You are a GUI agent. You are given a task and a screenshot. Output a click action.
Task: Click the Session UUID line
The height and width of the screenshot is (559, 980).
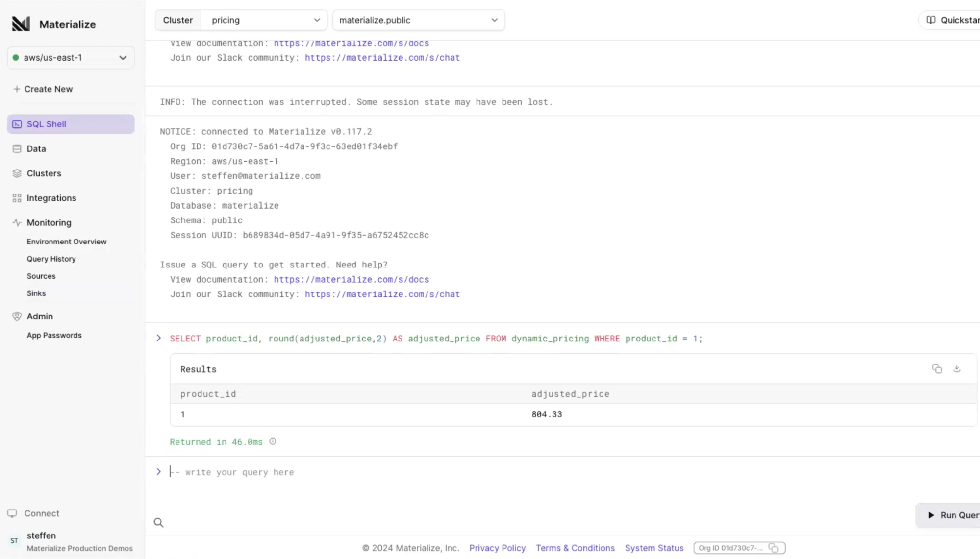point(300,235)
